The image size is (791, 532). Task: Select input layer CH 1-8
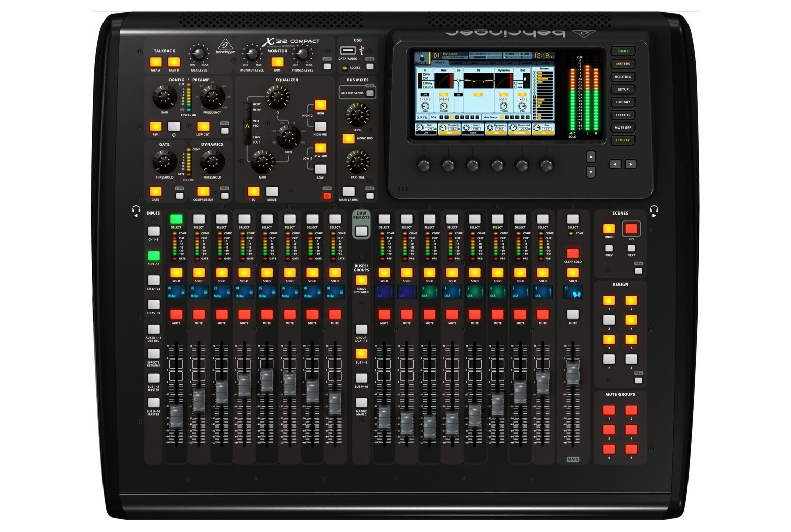(x=153, y=231)
